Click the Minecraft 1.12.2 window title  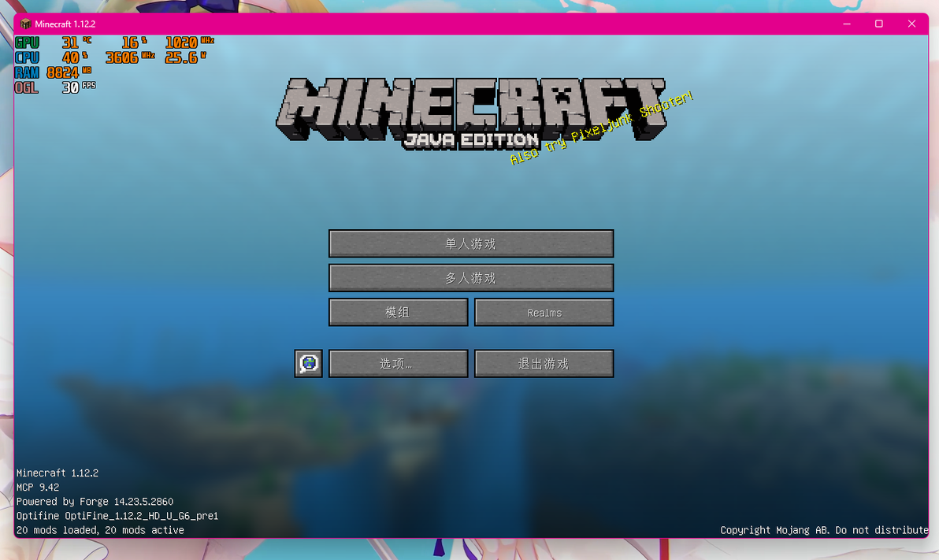(x=65, y=24)
